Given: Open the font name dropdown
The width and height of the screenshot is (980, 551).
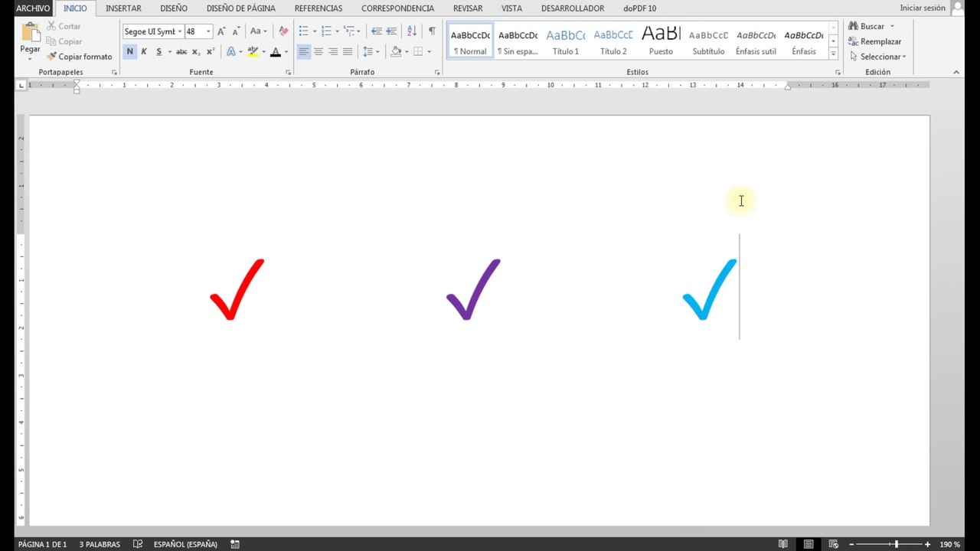Looking at the screenshot, I should 180,31.
